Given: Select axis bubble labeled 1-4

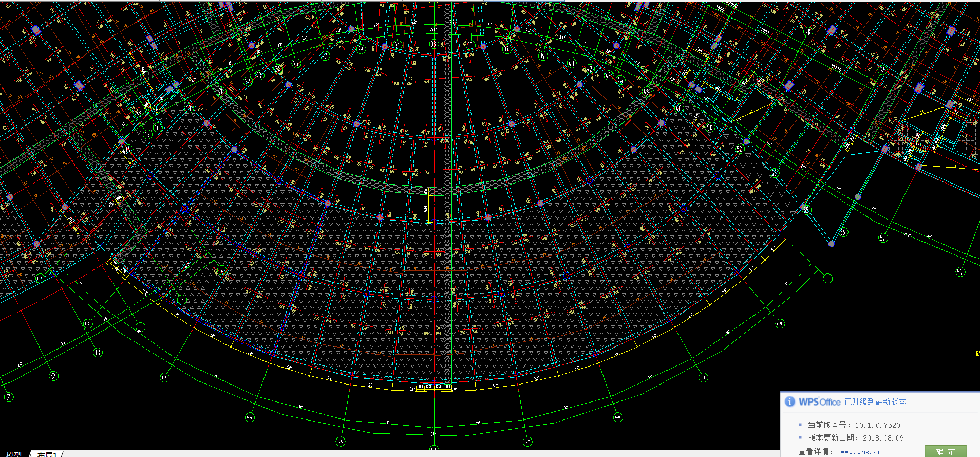Looking at the screenshot, I should (249, 417).
